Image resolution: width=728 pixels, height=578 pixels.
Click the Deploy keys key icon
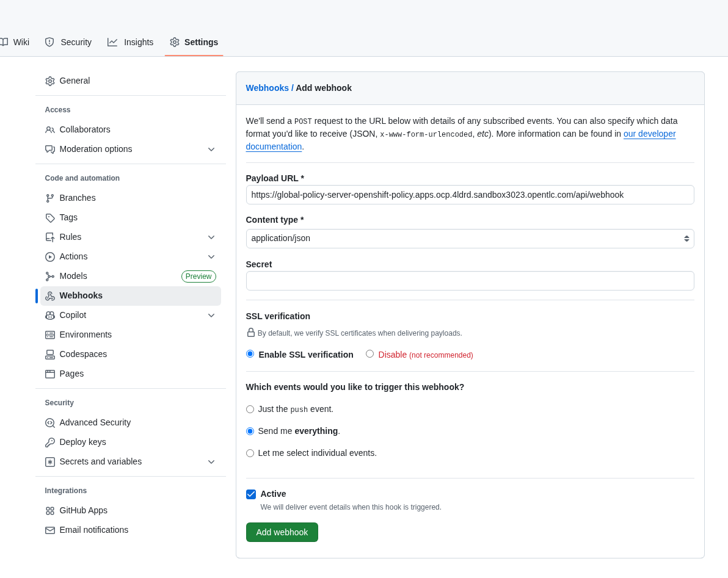coord(49,443)
